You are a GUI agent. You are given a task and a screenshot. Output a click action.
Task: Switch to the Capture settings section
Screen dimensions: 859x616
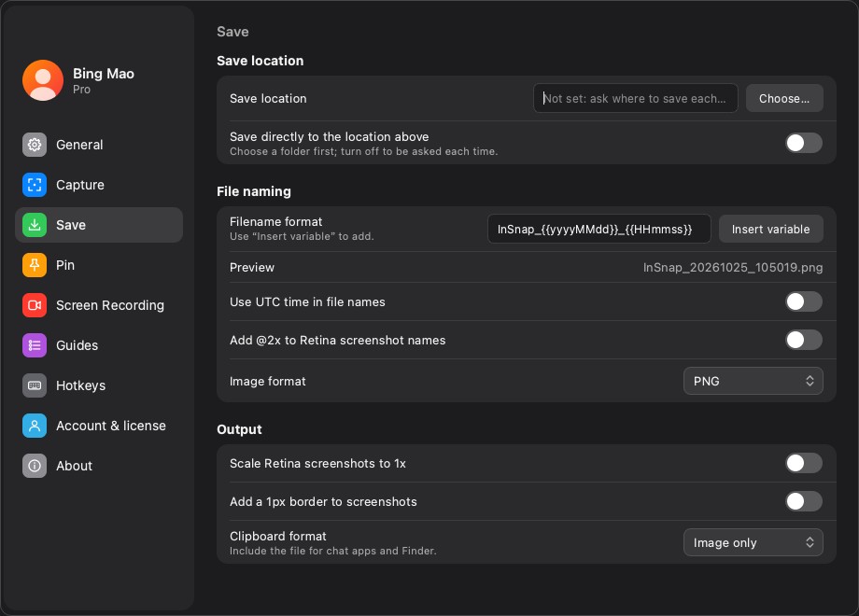tap(99, 185)
